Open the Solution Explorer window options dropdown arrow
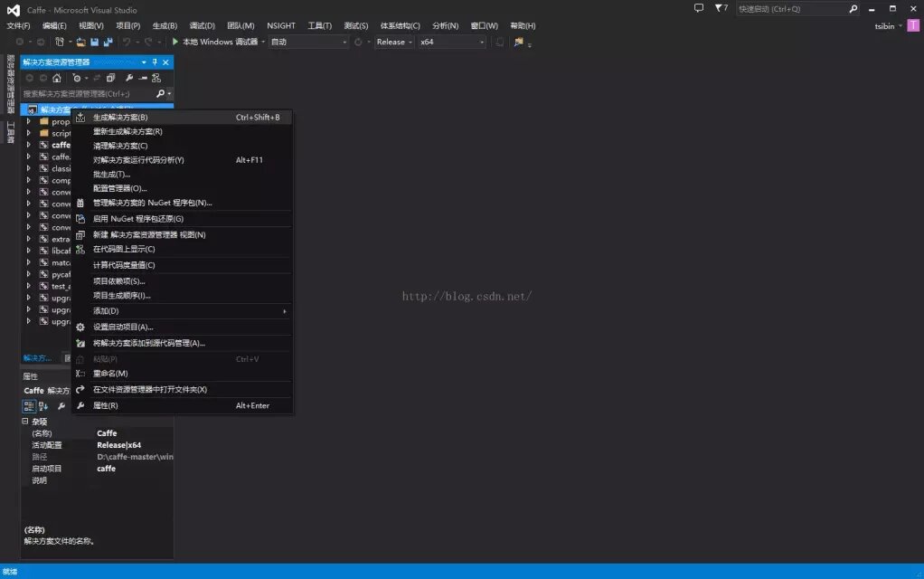This screenshot has height=579, width=924. [x=144, y=62]
